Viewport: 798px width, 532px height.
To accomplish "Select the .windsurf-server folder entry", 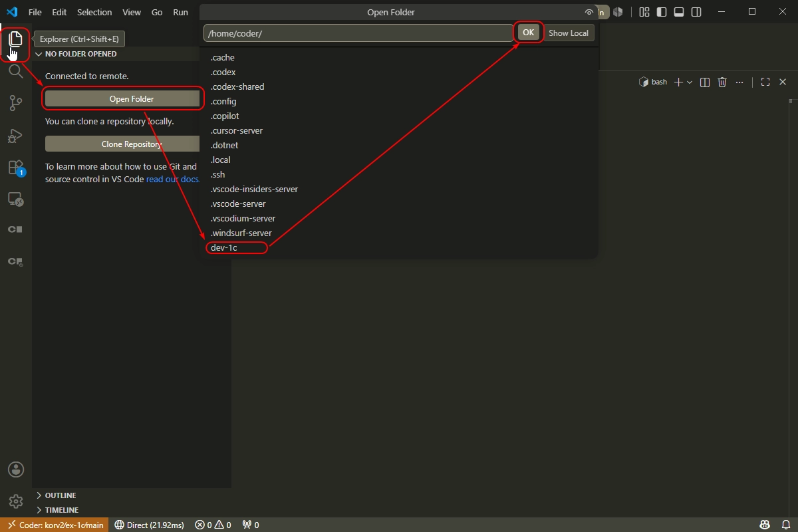I will (x=241, y=233).
